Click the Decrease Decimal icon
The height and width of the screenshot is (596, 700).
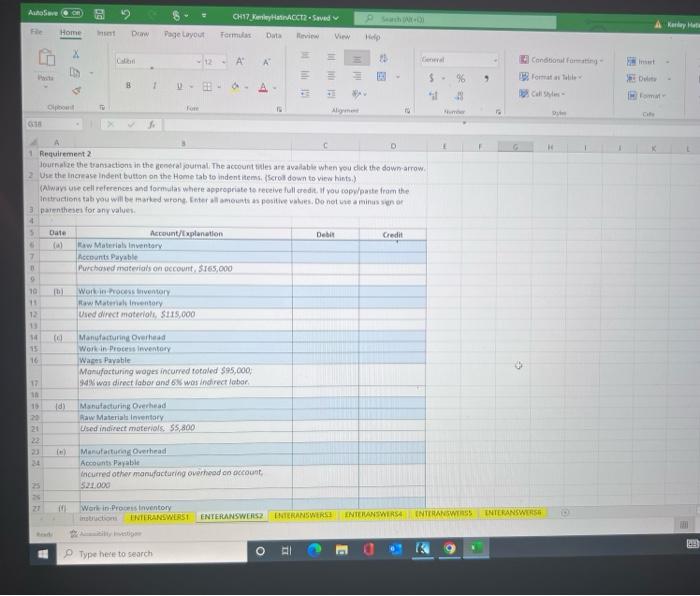pyautogui.click(x=460, y=96)
